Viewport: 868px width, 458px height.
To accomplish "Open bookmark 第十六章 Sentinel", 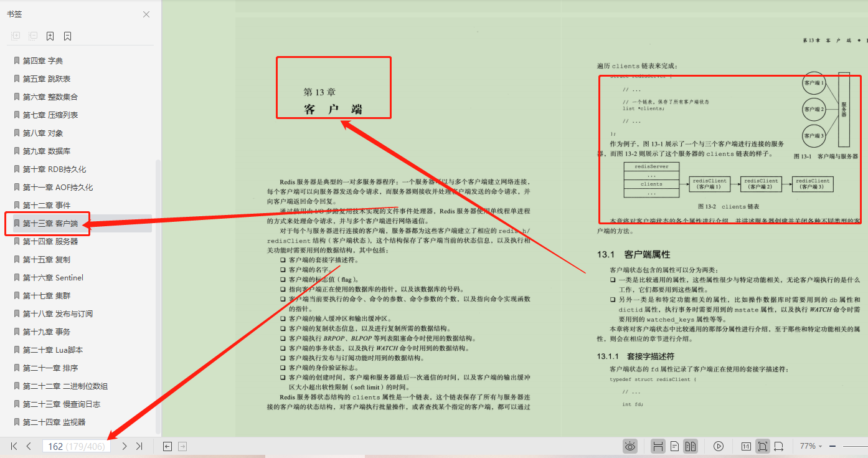I will click(54, 277).
